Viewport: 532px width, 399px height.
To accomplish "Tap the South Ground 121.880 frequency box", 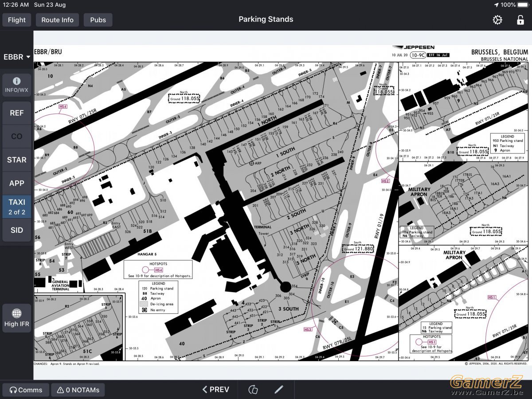I will tap(359, 248).
